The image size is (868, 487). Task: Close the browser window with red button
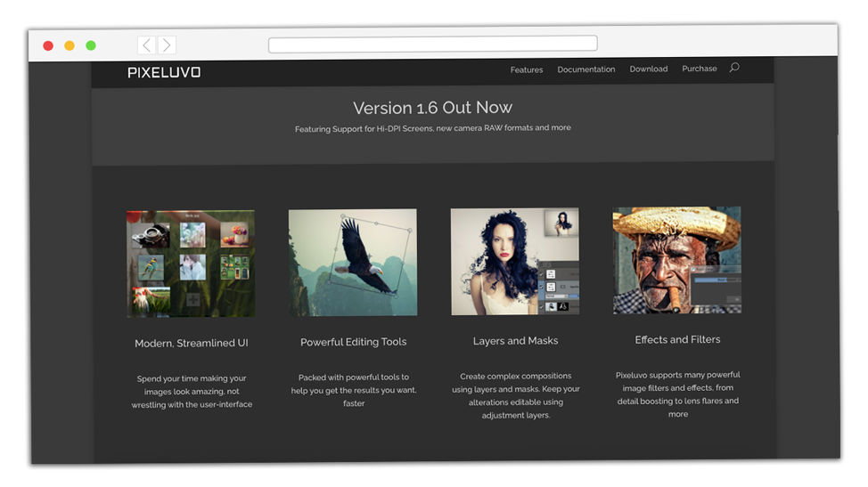48,46
